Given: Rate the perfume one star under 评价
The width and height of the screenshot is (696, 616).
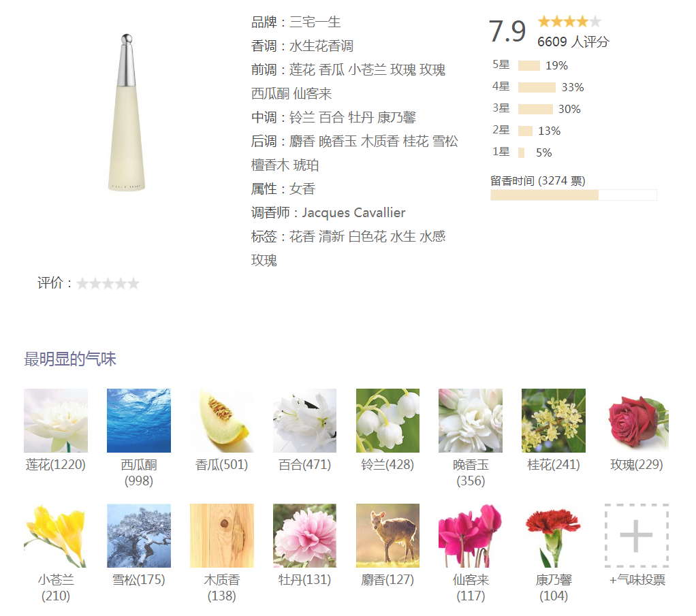Looking at the screenshot, I should 82,283.
